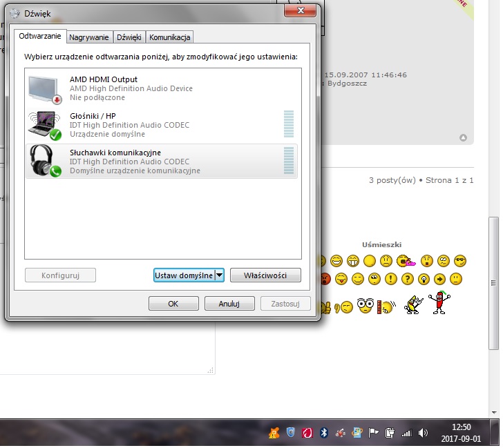This screenshot has width=503, height=448.
Task: Switch to the Nagrywanie tab
Action: [x=89, y=37]
